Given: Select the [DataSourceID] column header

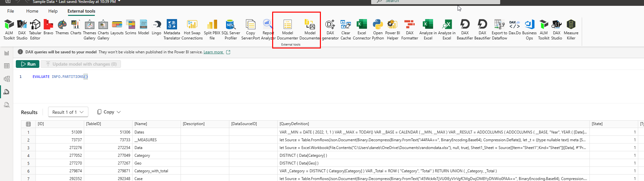Looking at the screenshot, I should tap(253, 124).
